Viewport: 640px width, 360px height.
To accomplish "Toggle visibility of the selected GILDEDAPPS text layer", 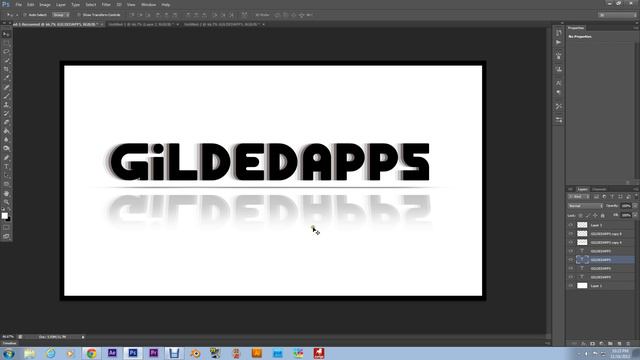I will coord(571,260).
